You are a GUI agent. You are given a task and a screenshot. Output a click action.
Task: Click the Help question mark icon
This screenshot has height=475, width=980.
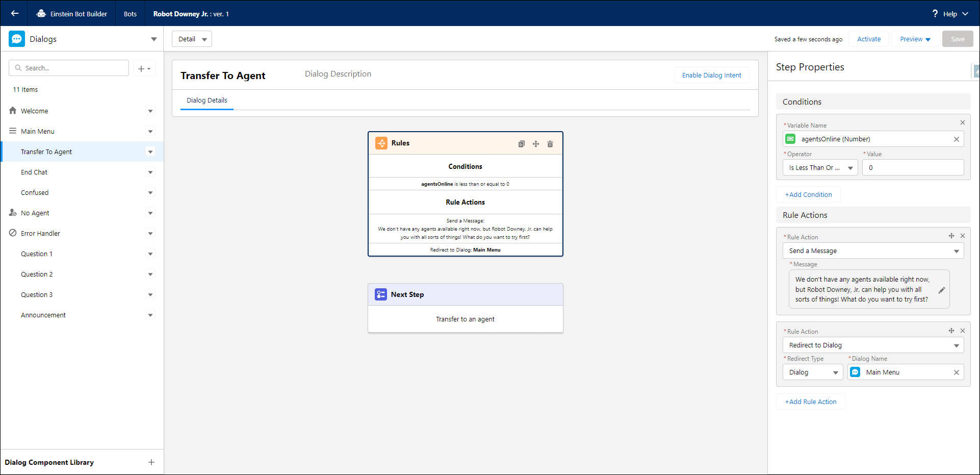(935, 14)
